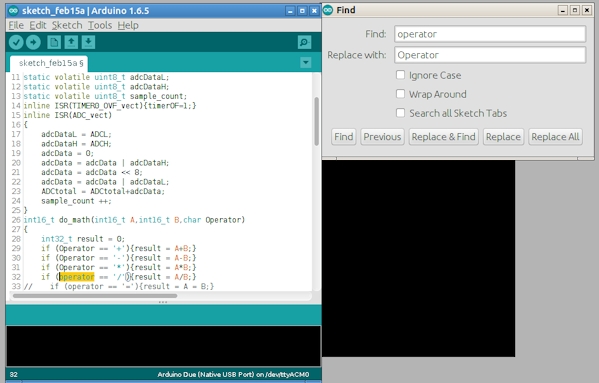This screenshot has height=383, width=599.
Task: Click 'adcData = 0;' on line 19
Action: [67, 153]
